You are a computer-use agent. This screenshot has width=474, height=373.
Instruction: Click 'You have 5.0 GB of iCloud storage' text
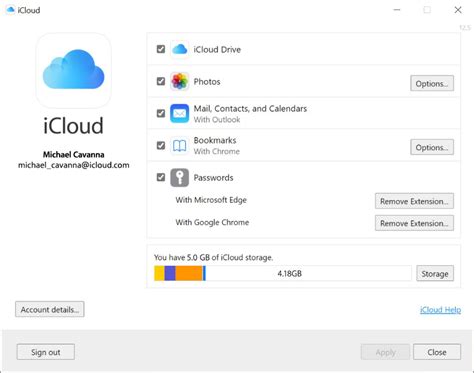tap(213, 257)
